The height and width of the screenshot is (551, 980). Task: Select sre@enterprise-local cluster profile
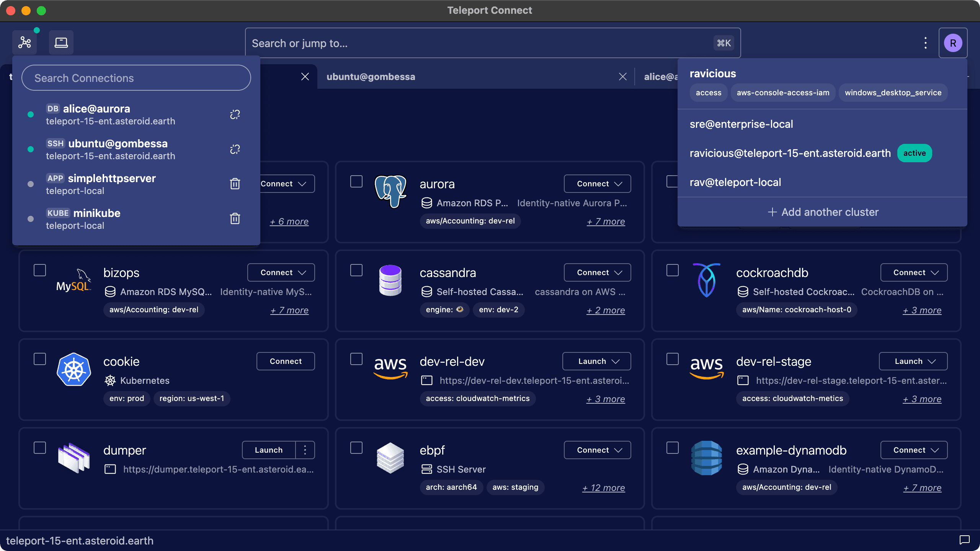(742, 124)
